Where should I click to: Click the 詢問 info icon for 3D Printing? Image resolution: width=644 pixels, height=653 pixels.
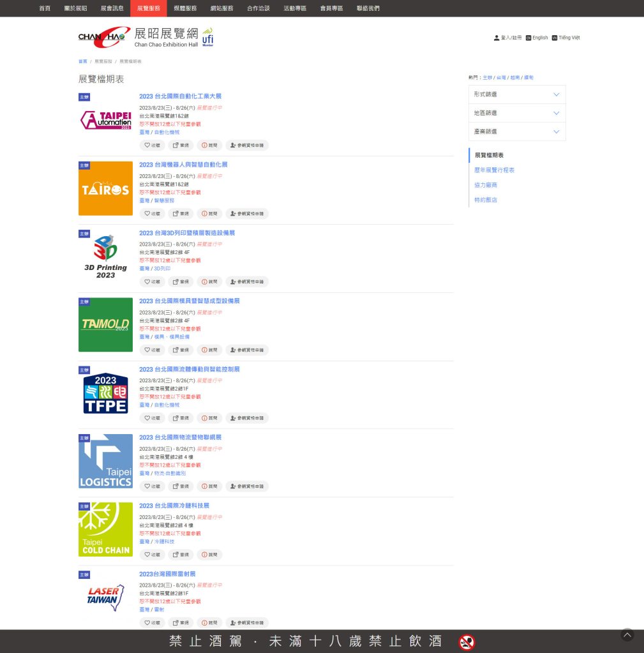click(209, 281)
